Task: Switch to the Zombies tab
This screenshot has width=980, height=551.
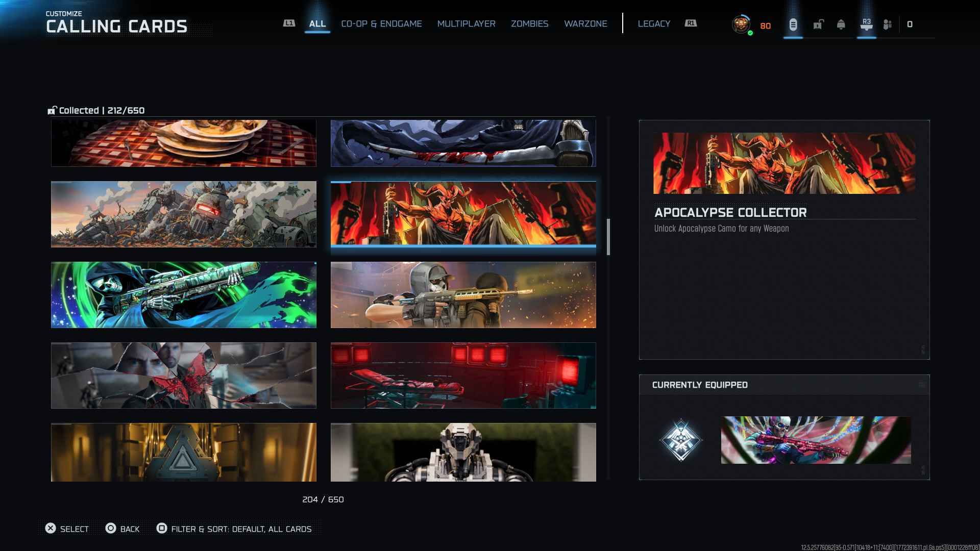Action: coord(529,24)
